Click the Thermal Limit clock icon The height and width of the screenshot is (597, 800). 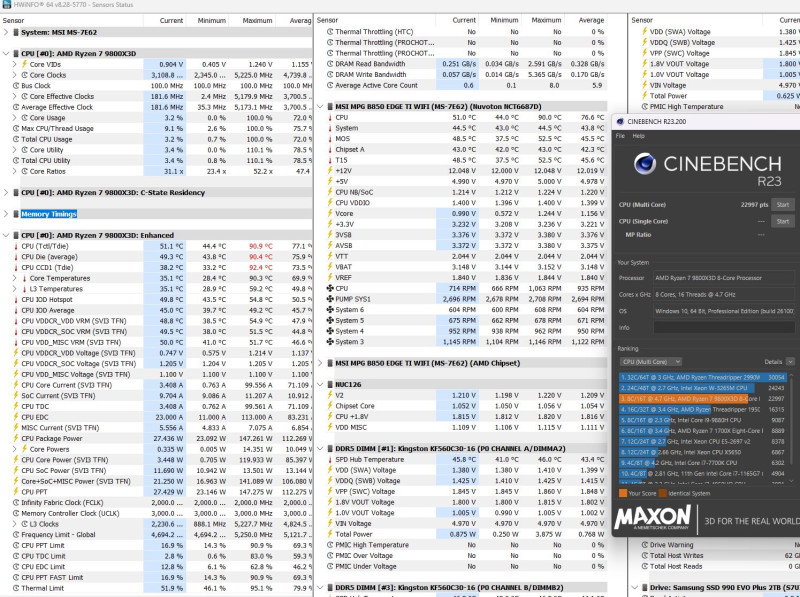[x=16, y=588]
